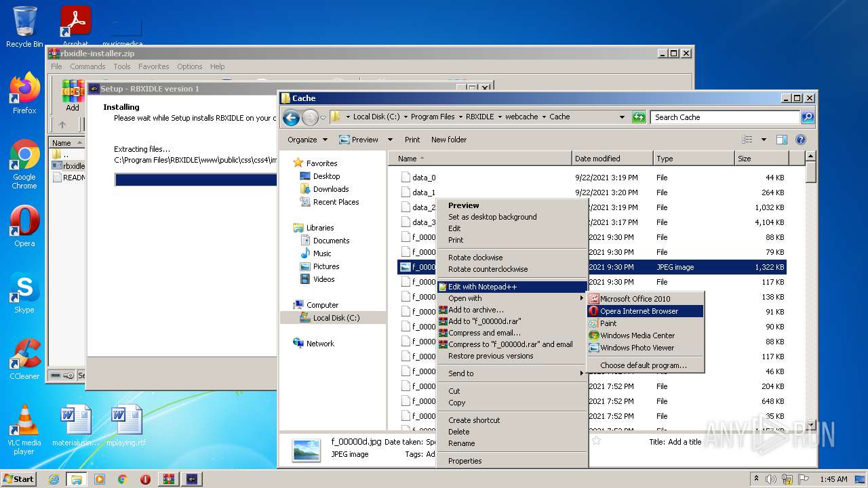Select Add to archive entry
The image size is (868, 488).
(x=512, y=310)
